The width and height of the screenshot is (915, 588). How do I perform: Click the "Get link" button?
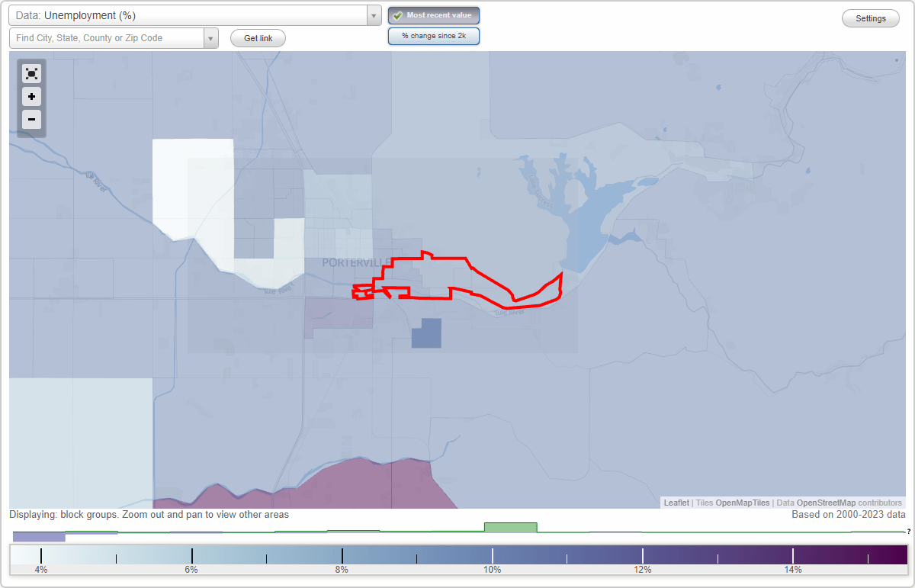coord(258,38)
